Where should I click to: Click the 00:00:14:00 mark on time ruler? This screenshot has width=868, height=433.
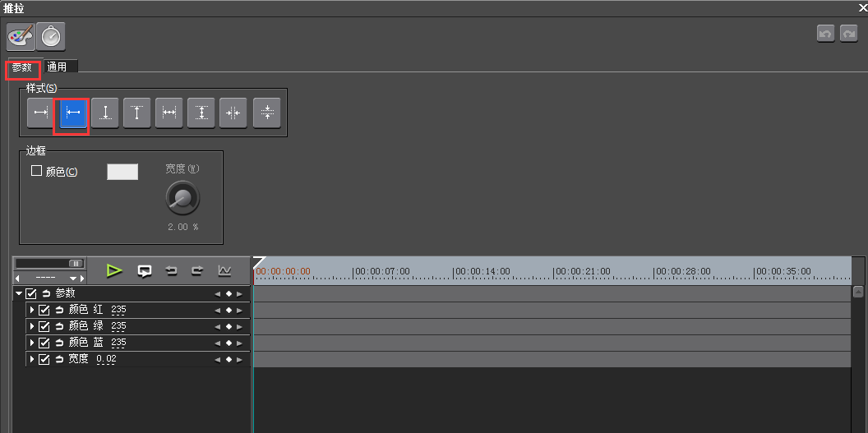(x=482, y=271)
